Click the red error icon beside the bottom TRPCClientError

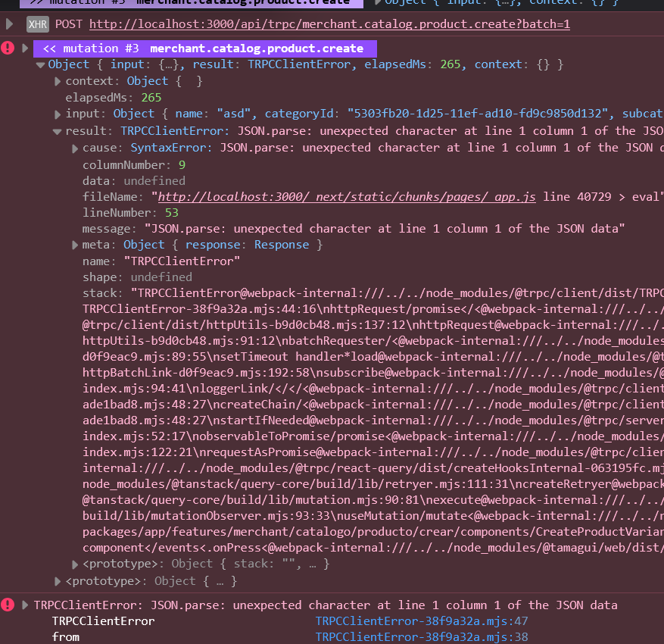coord(8,605)
